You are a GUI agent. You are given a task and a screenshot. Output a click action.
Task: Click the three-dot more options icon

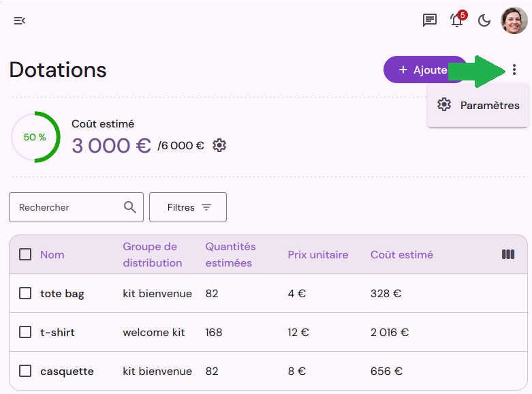514,70
